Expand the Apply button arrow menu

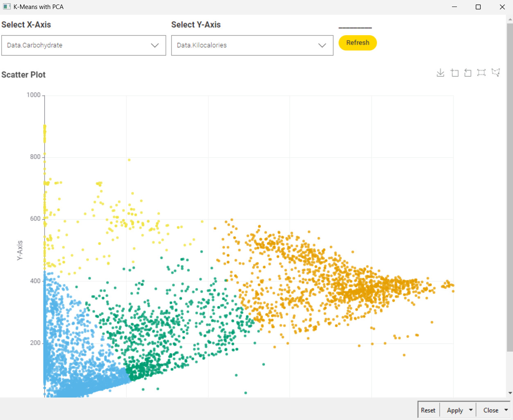pos(471,410)
